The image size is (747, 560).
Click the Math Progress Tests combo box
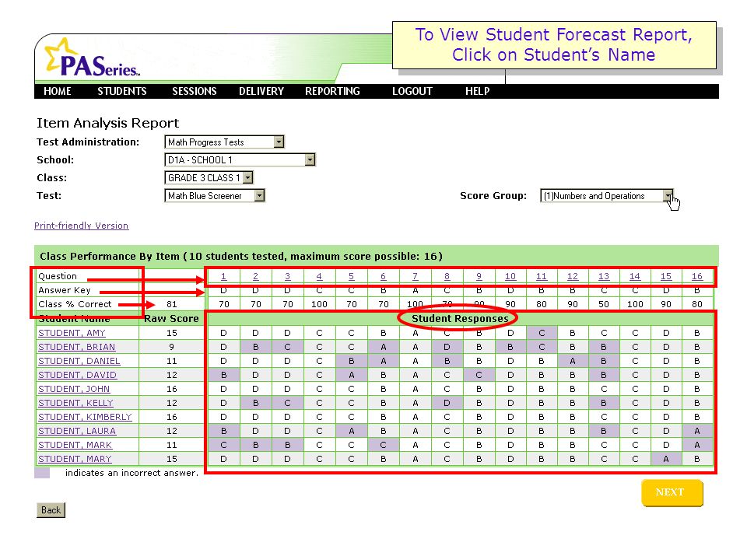(224, 142)
